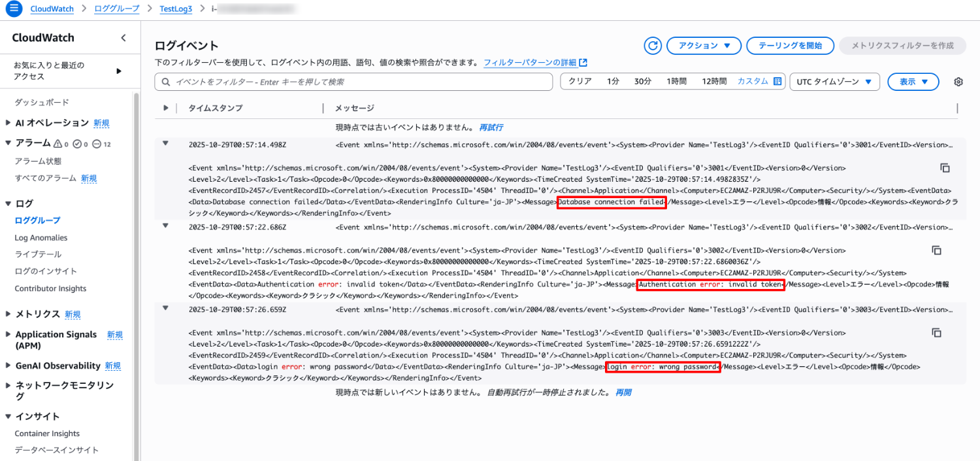Open the アクション dropdown
980x461 pixels.
tap(704, 46)
